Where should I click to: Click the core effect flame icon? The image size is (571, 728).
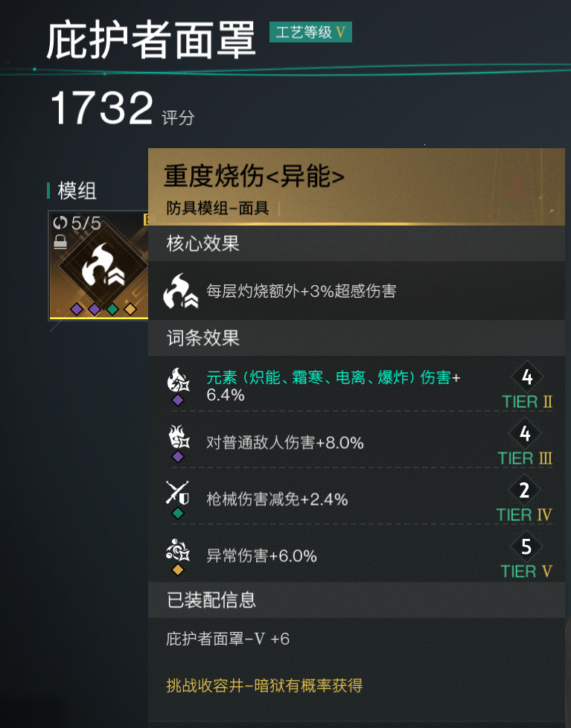coord(181,291)
